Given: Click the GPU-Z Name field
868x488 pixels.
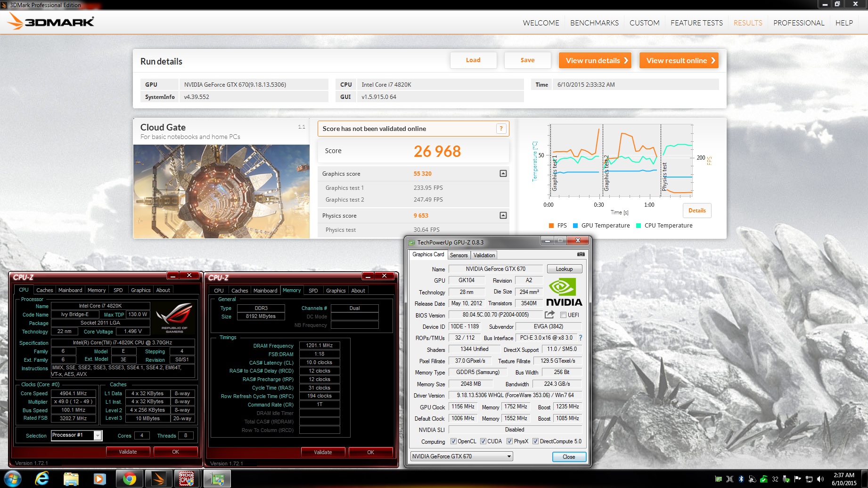Looking at the screenshot, I should (496, 269).
